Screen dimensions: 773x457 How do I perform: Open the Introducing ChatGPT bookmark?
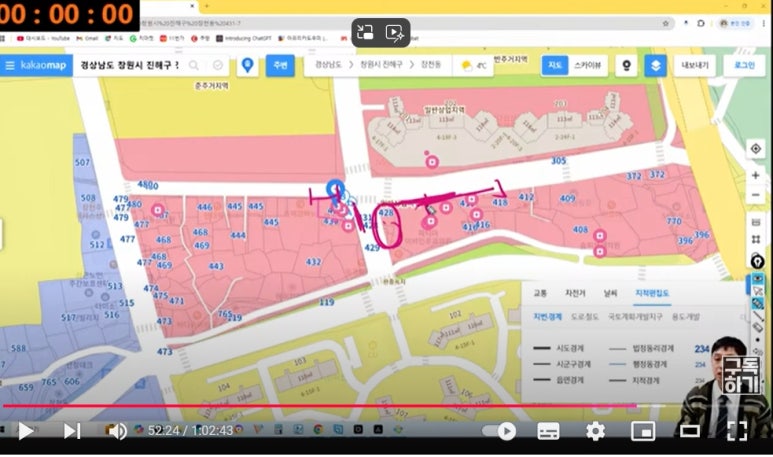(x=244, y=38)
